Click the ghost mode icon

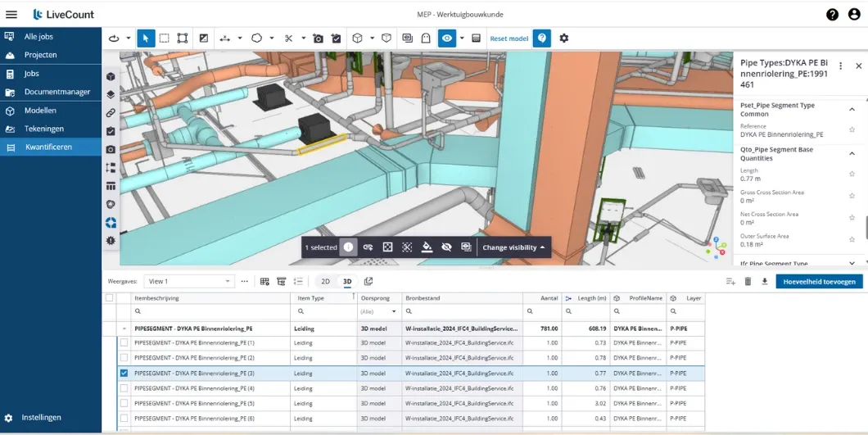(x=426, y=39)
